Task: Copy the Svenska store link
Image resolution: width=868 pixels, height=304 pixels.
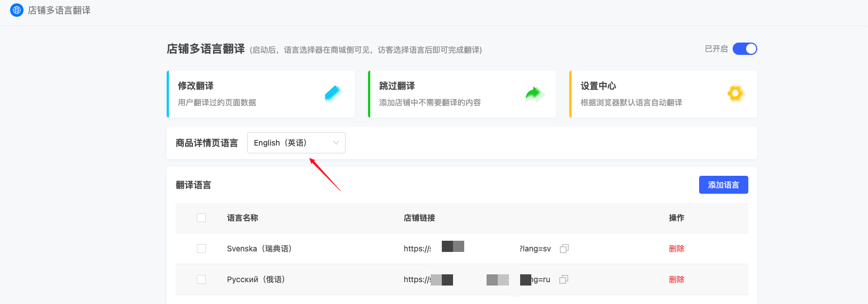Action: pyautogui.click(x=564, y=249)
